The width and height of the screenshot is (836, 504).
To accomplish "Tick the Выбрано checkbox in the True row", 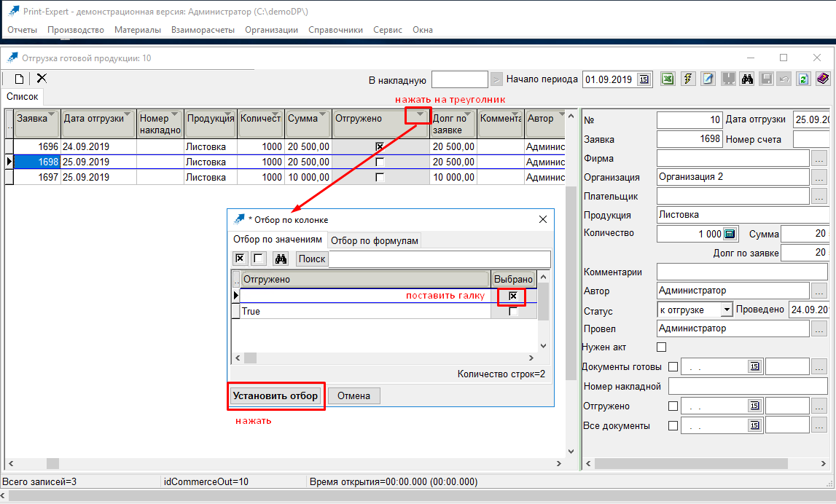I will tap(513, 312).
